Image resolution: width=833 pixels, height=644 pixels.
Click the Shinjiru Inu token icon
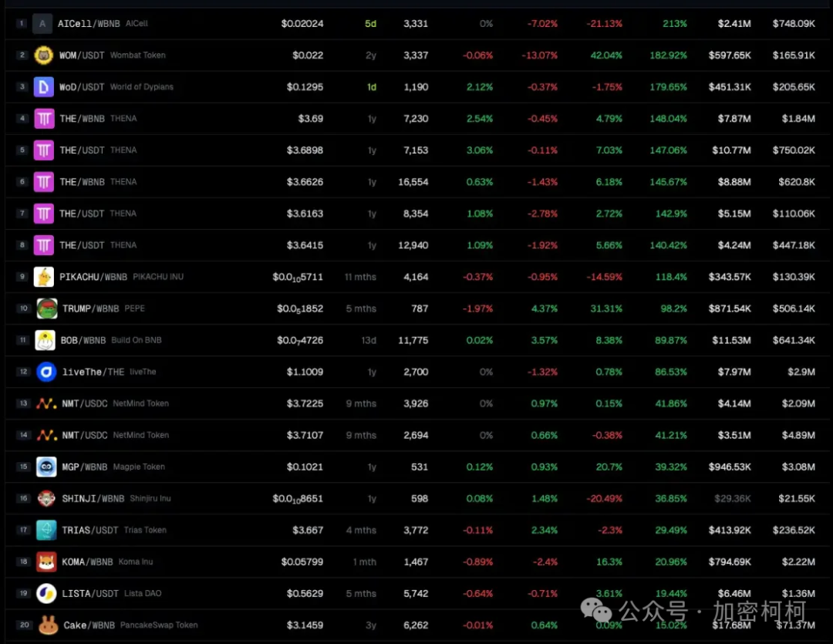(46, 498)
